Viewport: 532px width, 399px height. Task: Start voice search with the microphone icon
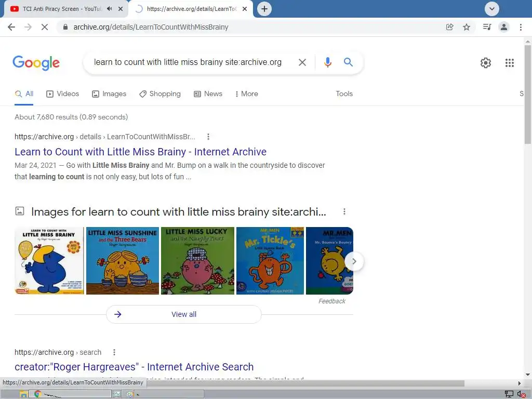[327, 62]
